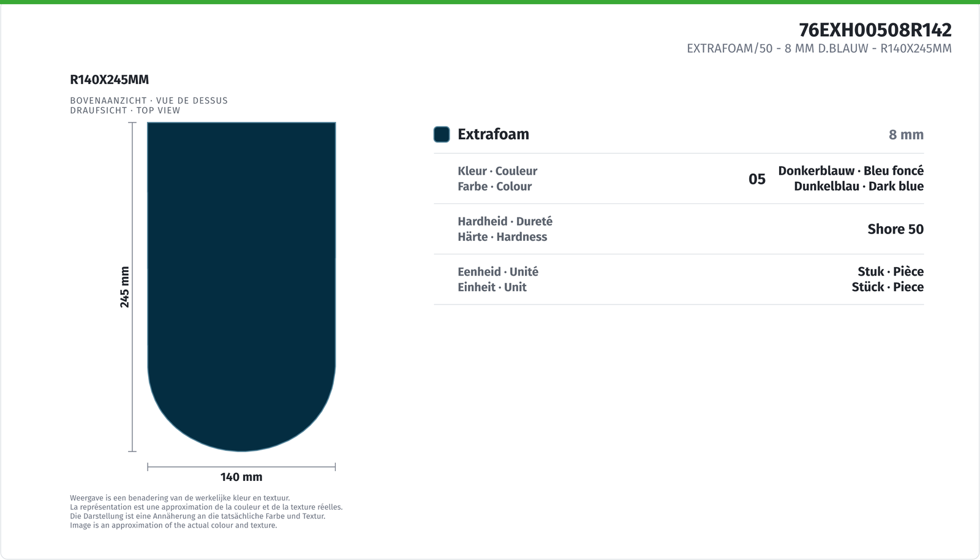This screenshot has height=560, width=980.
Task: Click the Donkerblauw · Bleu foncé value
Action: pos(851,171)
